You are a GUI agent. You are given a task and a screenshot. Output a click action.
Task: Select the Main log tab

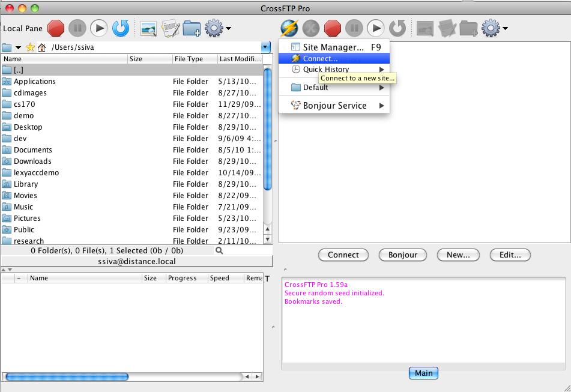click(x=423, y=373)
